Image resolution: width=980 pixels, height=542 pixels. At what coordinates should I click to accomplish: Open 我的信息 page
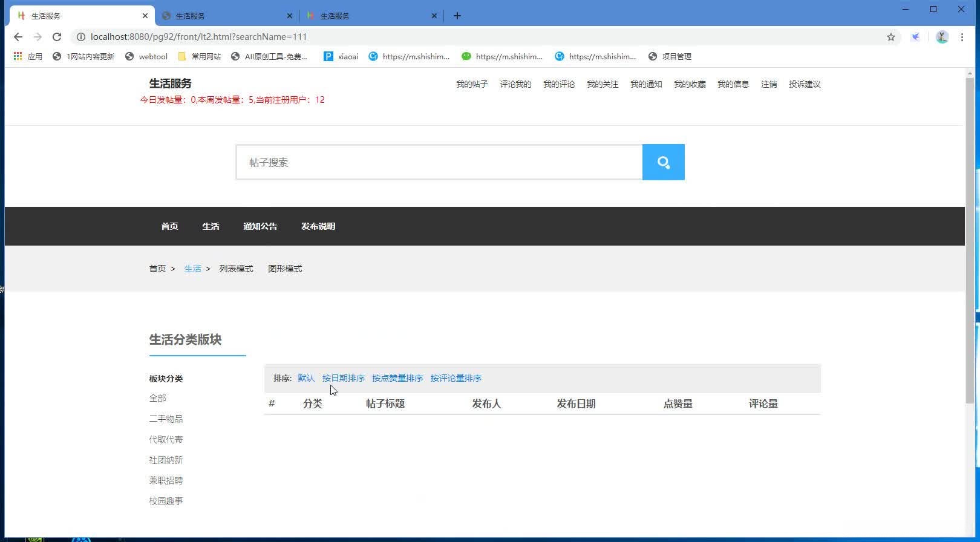[x=733, y=84]
